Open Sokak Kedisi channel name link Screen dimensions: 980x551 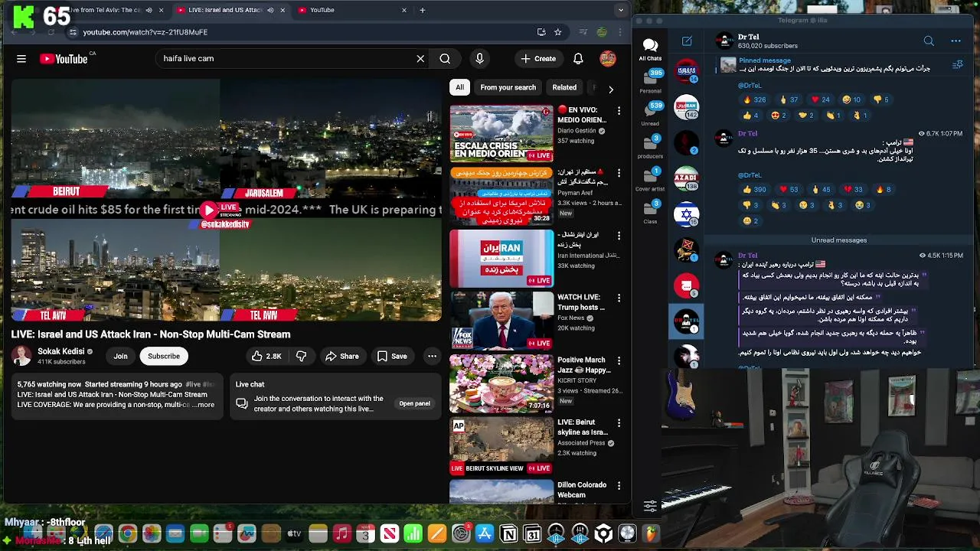[61, 351]
